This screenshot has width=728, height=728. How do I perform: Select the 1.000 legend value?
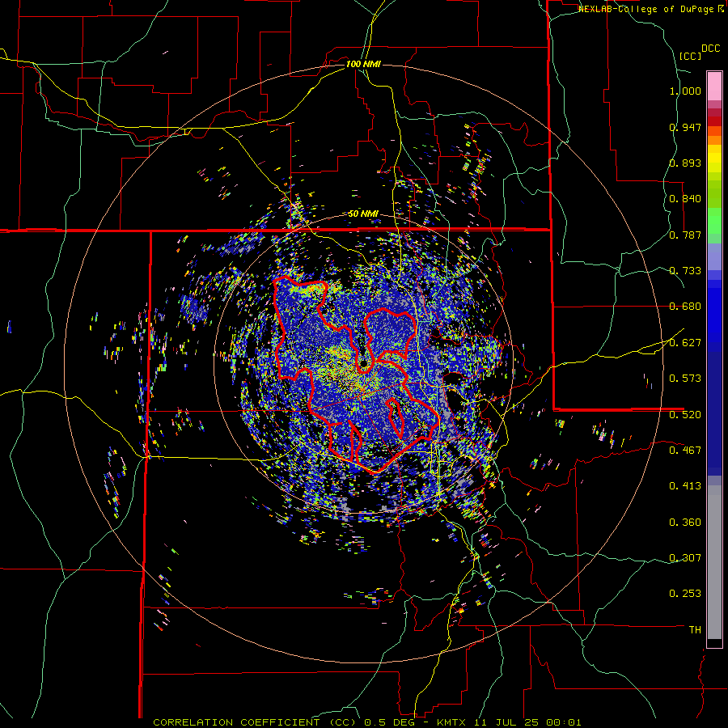(685, 91)
